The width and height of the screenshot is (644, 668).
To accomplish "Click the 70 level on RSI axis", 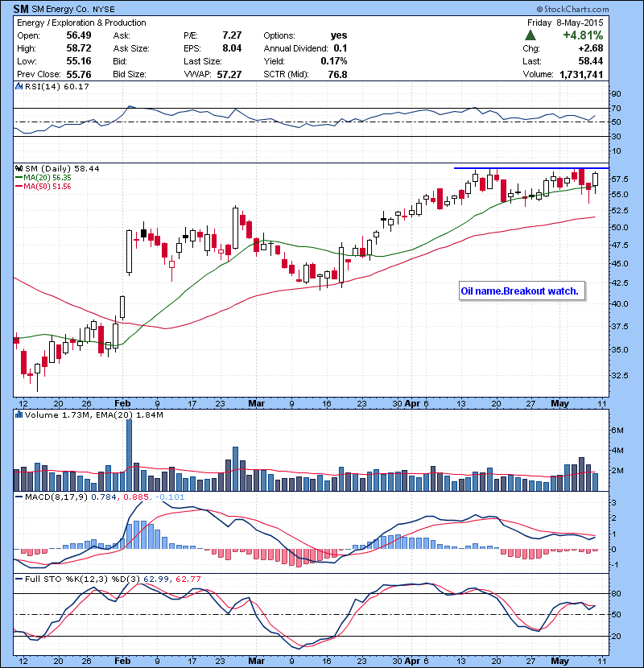I will [616, 109].
